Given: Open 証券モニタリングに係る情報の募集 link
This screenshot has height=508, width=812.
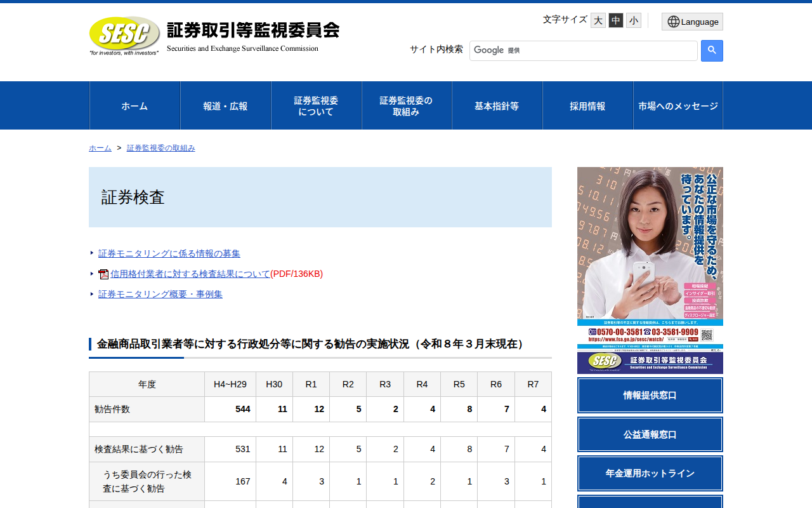Looking at the screenshot, I should 169,253.
